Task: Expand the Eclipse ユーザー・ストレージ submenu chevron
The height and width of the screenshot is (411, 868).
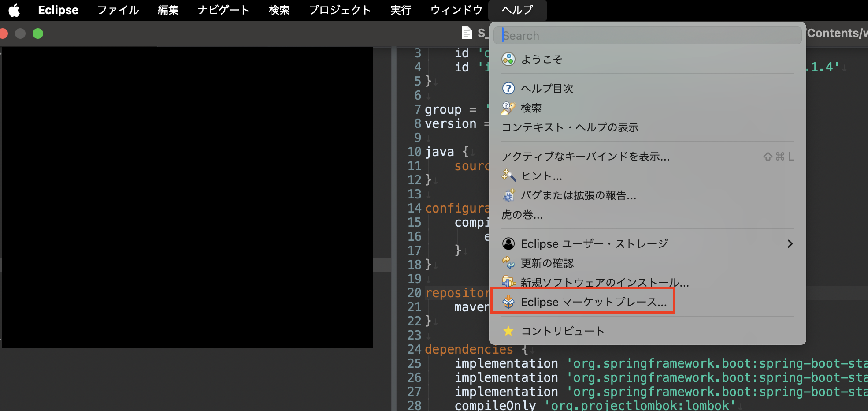Action: pyautogui.click(x=790, y=243)
